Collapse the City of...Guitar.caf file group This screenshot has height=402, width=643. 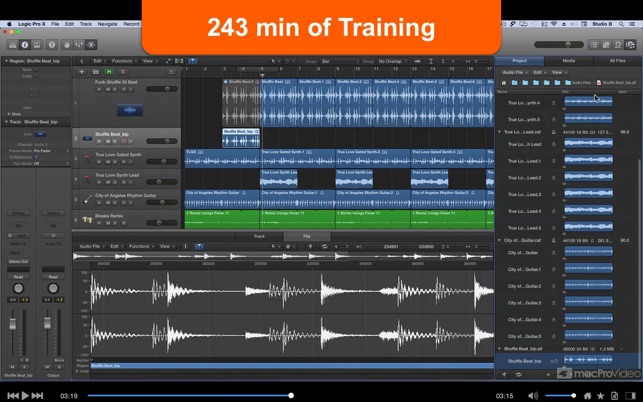pyautogui.click(x=499, y=240)
